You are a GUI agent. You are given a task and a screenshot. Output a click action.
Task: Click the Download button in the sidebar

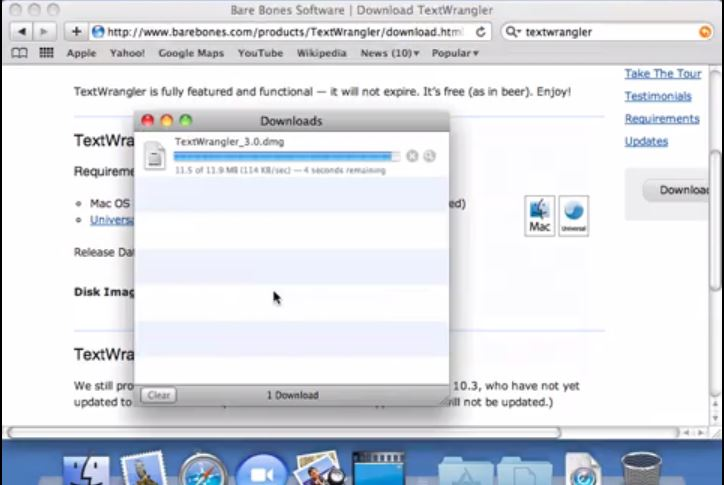point(677,190)
